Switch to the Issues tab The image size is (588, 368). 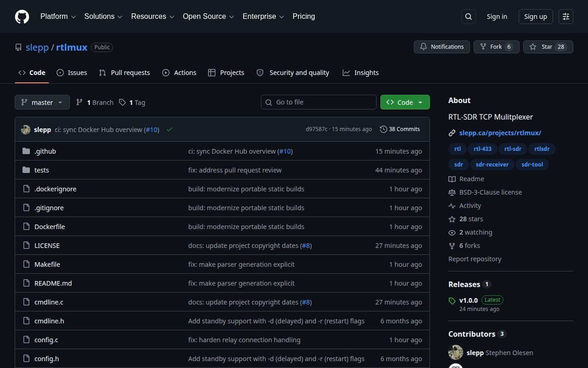[72, 73]
